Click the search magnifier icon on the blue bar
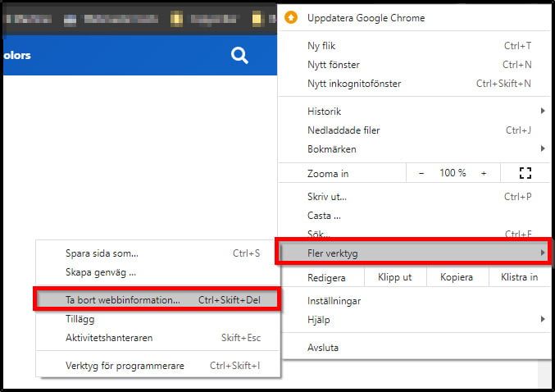The image size is (555, 392). point(239,56)
